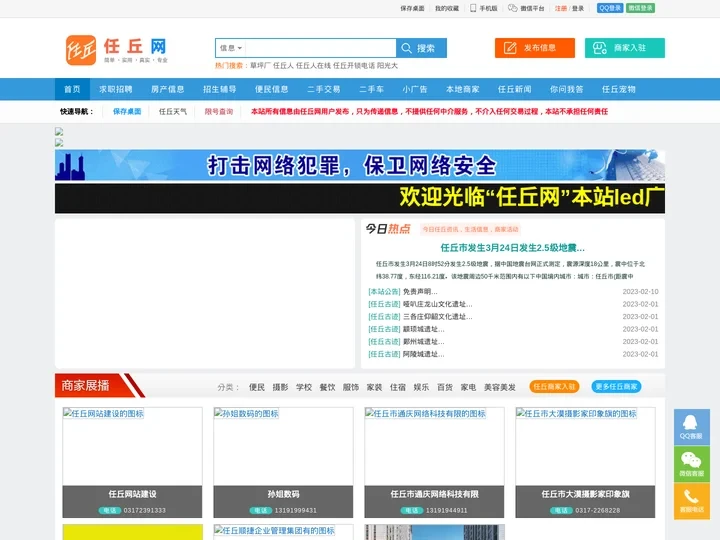Open headline 任丘市发生3月24日发生2.5级地震
This screenshot has width=720, height=540.
pos(512,248)
